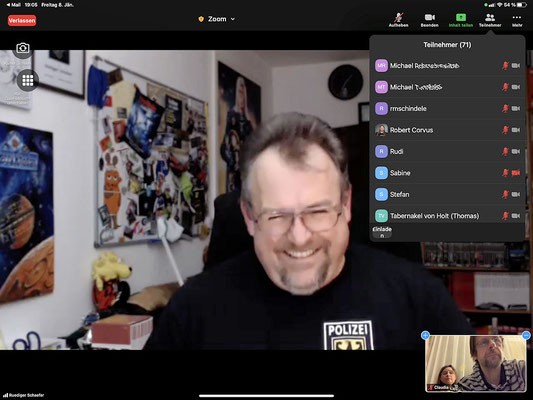Viewport: 533px width, 400px height.
Task: Click the TV avatar of Tabernakel von Holt
Action: pos(381,215)
